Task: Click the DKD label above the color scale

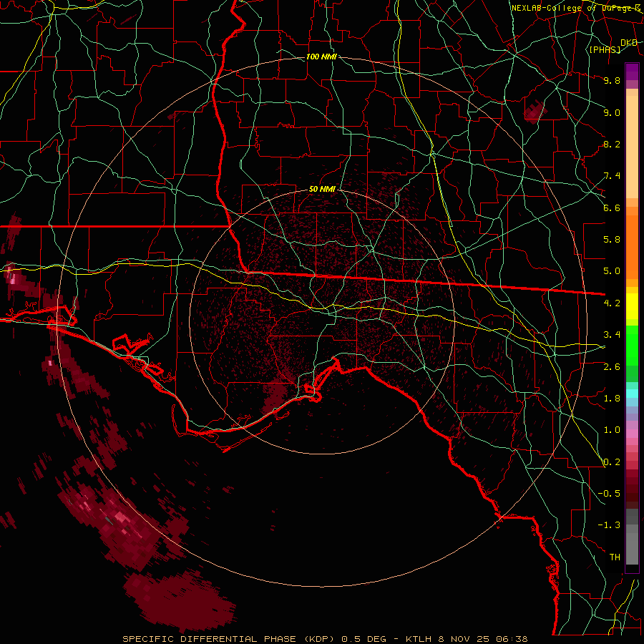Action: 629,43
